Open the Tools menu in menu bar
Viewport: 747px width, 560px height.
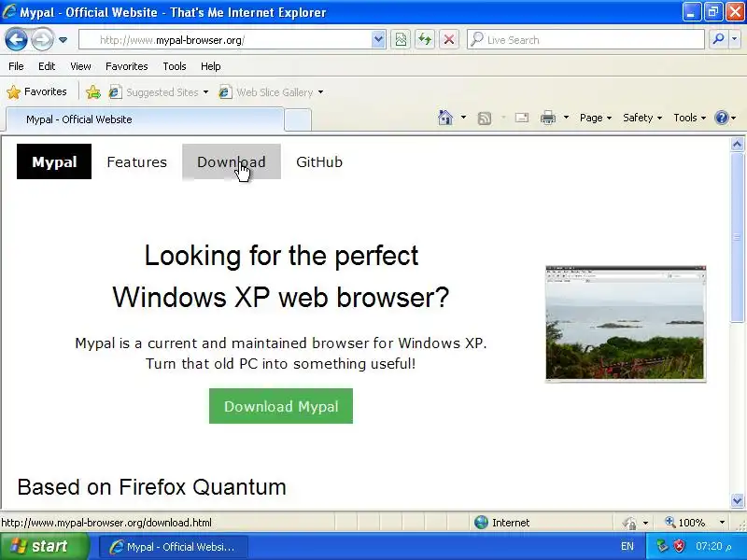point(175,66)
